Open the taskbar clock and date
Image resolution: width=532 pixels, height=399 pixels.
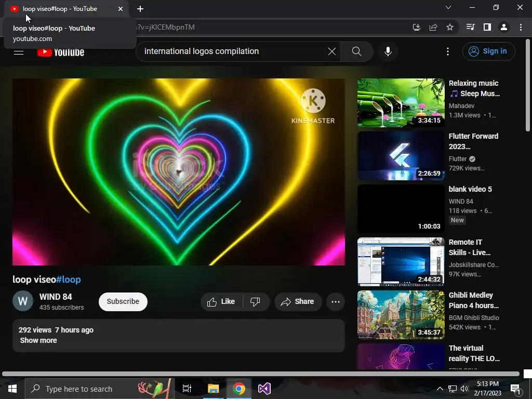pos(487,389)
